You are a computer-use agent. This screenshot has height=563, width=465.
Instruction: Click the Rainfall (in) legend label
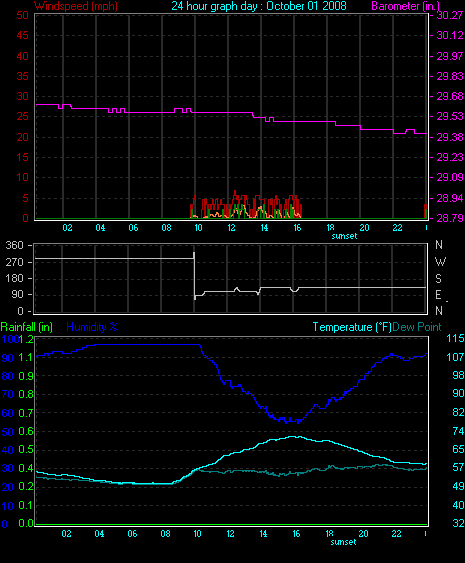click(x=27, y=327)
